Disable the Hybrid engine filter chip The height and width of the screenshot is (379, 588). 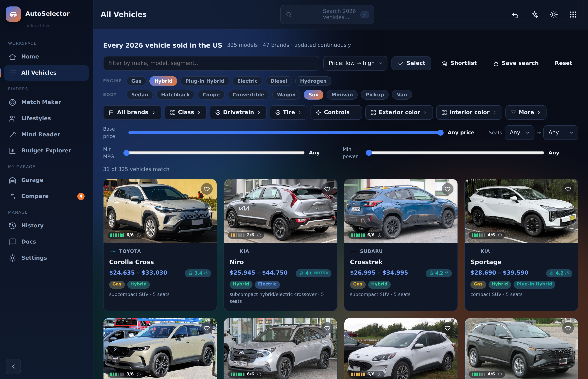click(163, 81)
